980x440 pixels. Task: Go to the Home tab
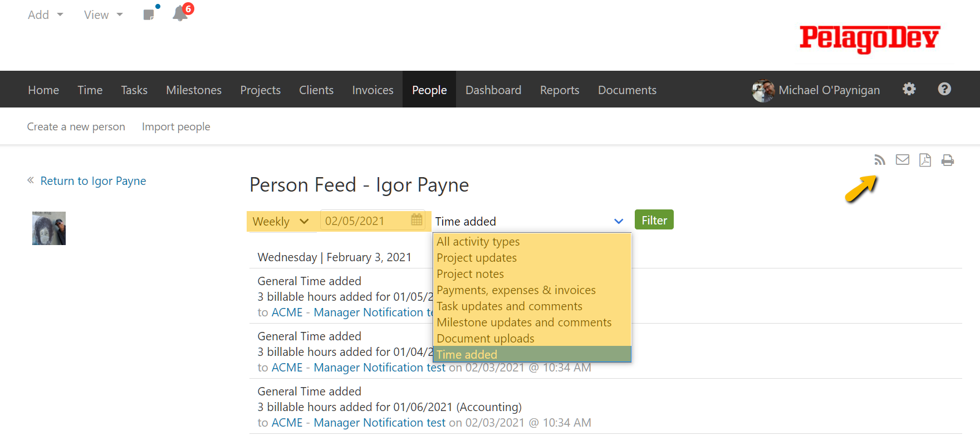point(43,90)
